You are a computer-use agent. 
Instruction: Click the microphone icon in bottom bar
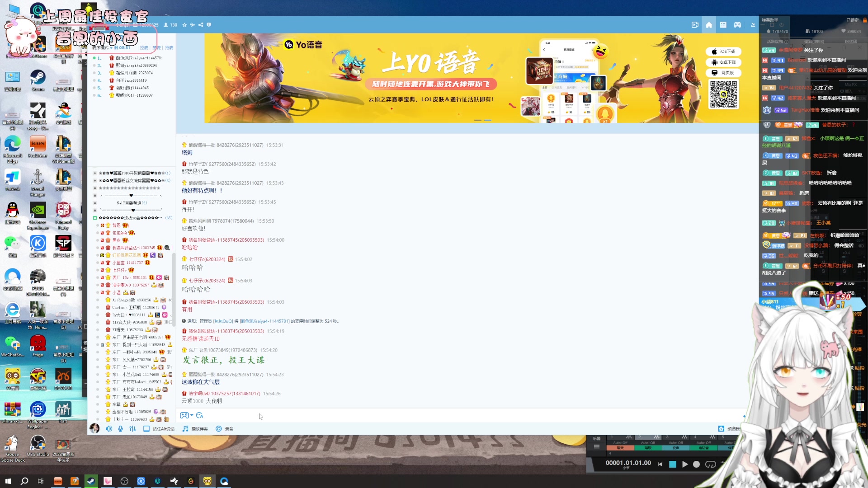pyautogui.click(x=120, y=428)
